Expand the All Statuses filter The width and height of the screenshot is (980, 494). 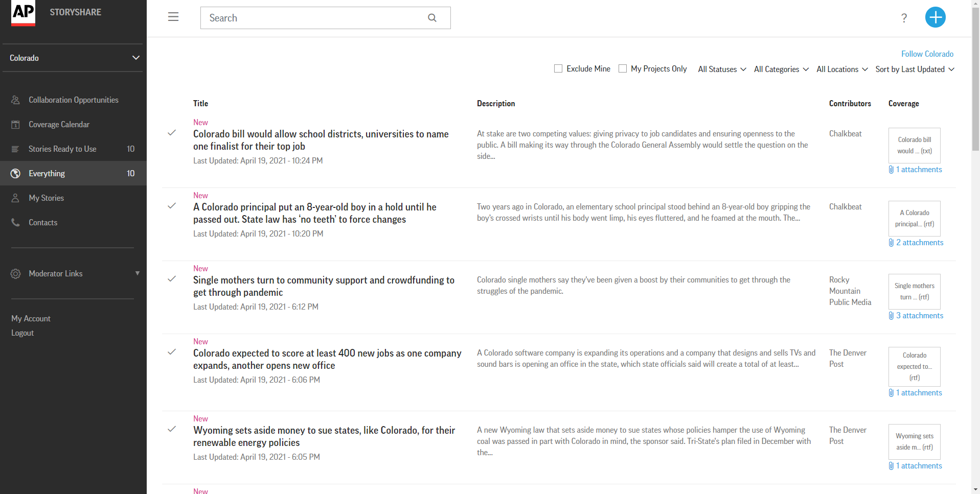pos(722,69)
